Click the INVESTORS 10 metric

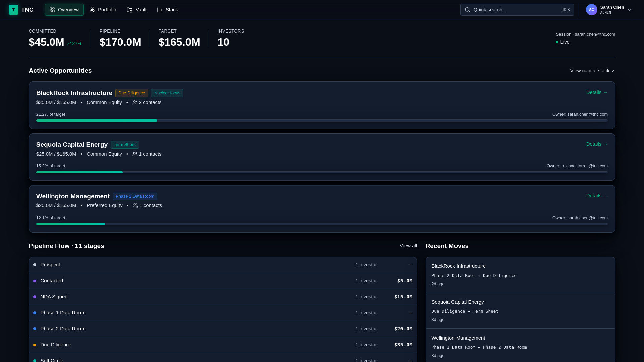click(x=231, y=39)
